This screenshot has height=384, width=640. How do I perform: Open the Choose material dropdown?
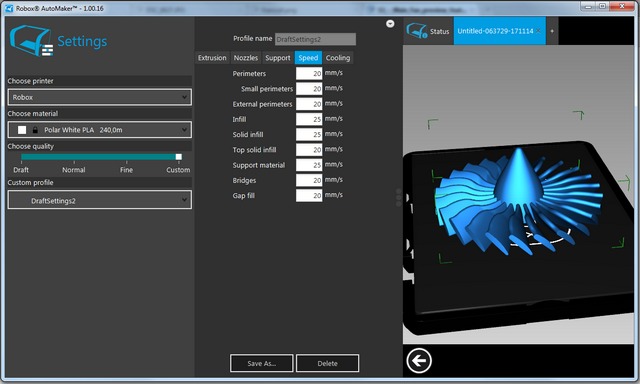[x=100, y=130]
